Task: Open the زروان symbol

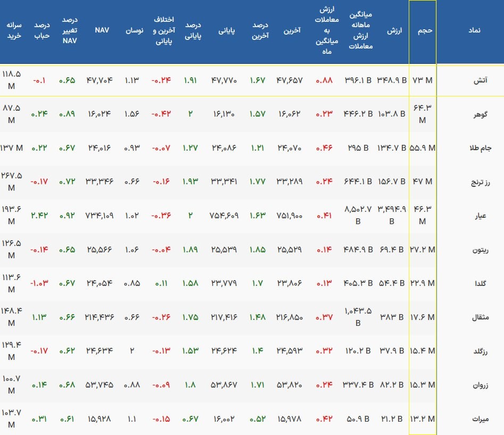Action: pyautogui.click(x=480, y=385)
